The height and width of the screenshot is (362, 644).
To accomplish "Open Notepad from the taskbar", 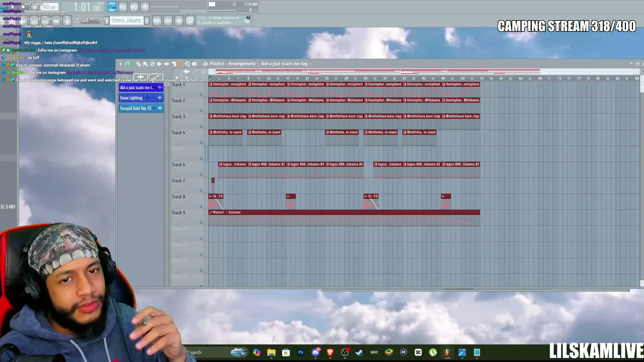I will point(477,352).
